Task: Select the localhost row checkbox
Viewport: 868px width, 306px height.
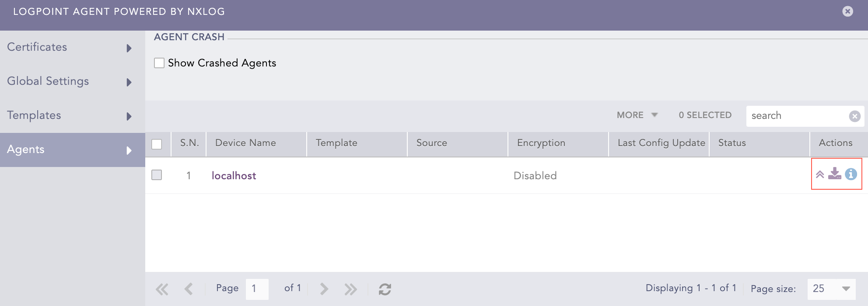Action: click(157, 175)
